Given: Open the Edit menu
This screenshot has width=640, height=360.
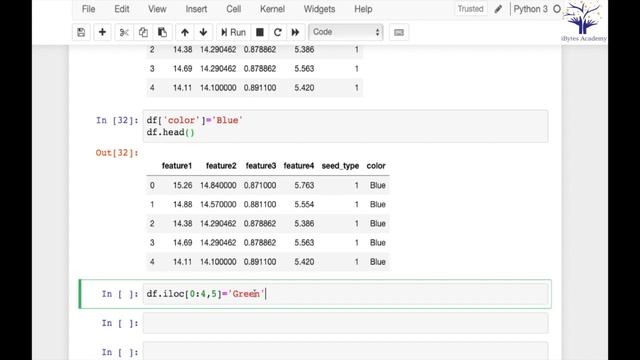Looking at the screenshot, I should point(122,9).
